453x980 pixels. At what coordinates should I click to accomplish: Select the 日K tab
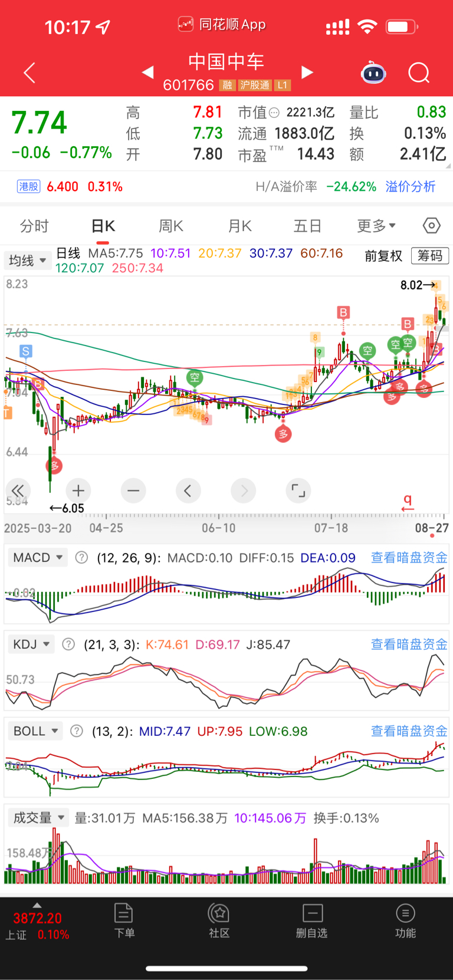click(x=103, y=226)
